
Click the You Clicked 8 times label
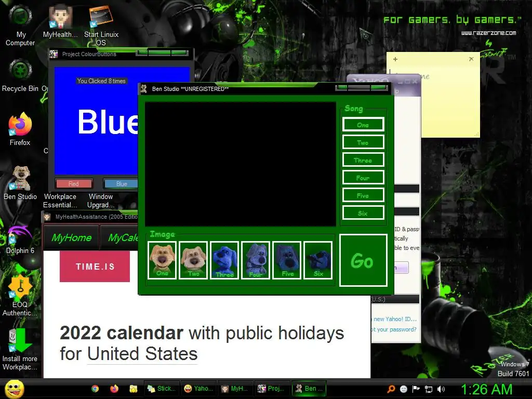coord(101,81)
